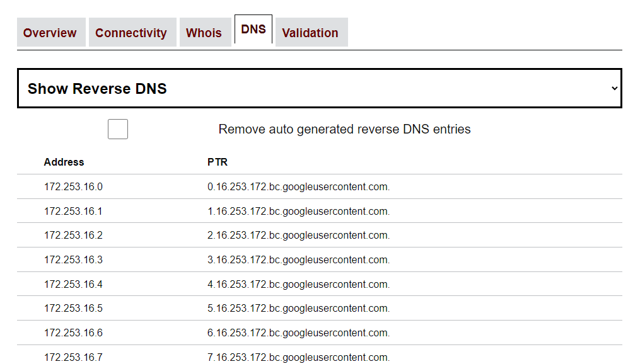Switch to the Whois tab
The height and width of the screenshot is (364, 628).
(x=205, y=32)
